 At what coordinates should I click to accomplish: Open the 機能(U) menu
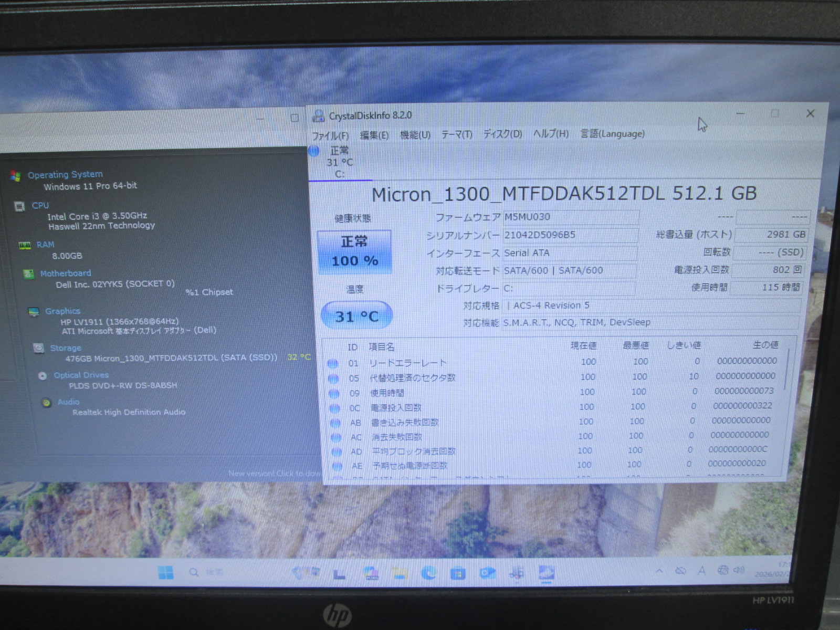415,135
